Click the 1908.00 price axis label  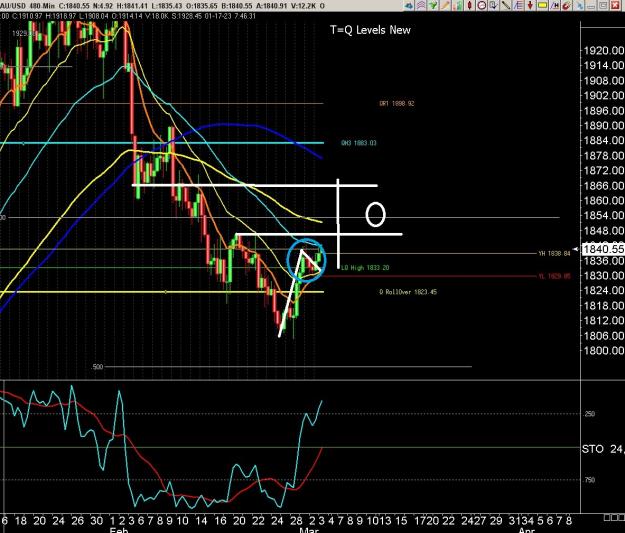click(x=603, y=81)
